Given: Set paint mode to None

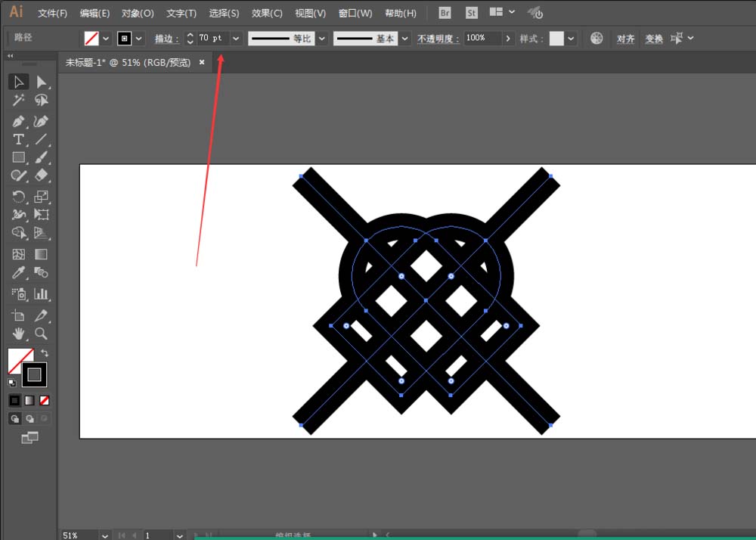Looking at the screenshot, I should click(45, 400).
